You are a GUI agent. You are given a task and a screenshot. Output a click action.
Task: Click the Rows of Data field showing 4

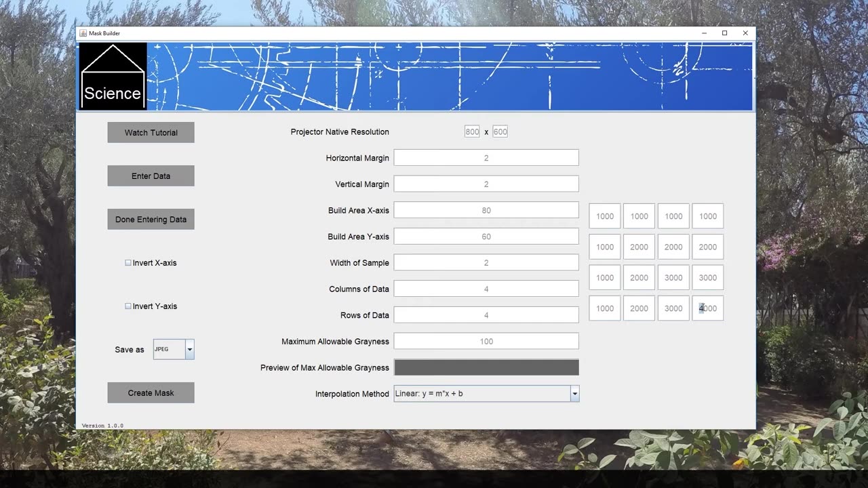[x=486, y=314]
